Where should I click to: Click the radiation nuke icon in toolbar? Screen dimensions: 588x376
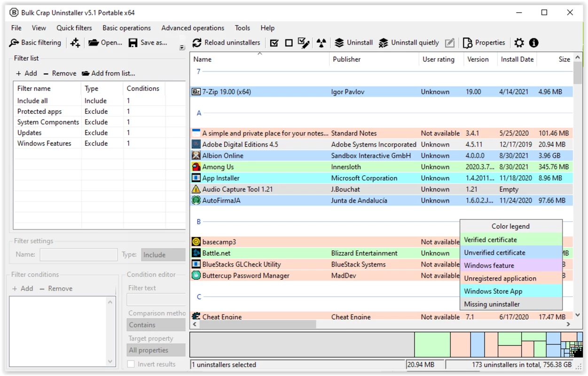click(321, 43)
